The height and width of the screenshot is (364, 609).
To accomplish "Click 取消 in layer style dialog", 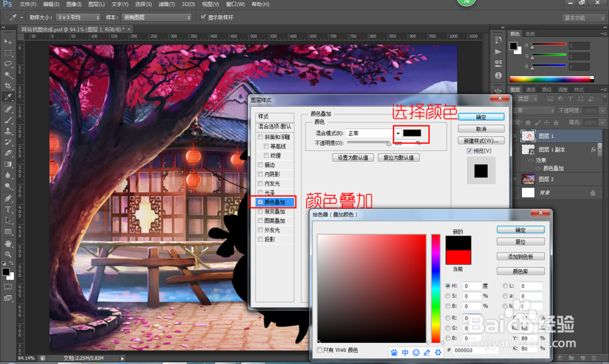I will point(481,129).
